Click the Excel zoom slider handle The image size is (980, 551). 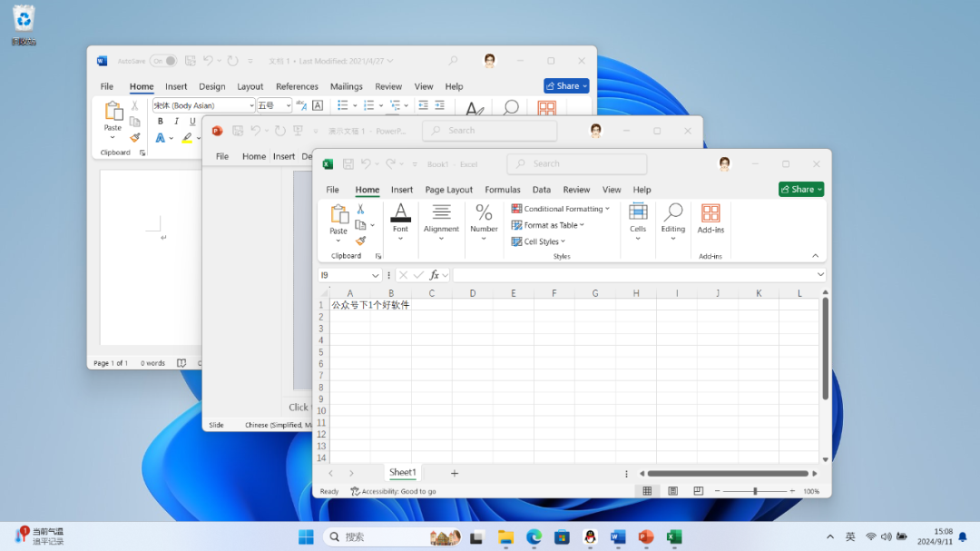(755, 491)
